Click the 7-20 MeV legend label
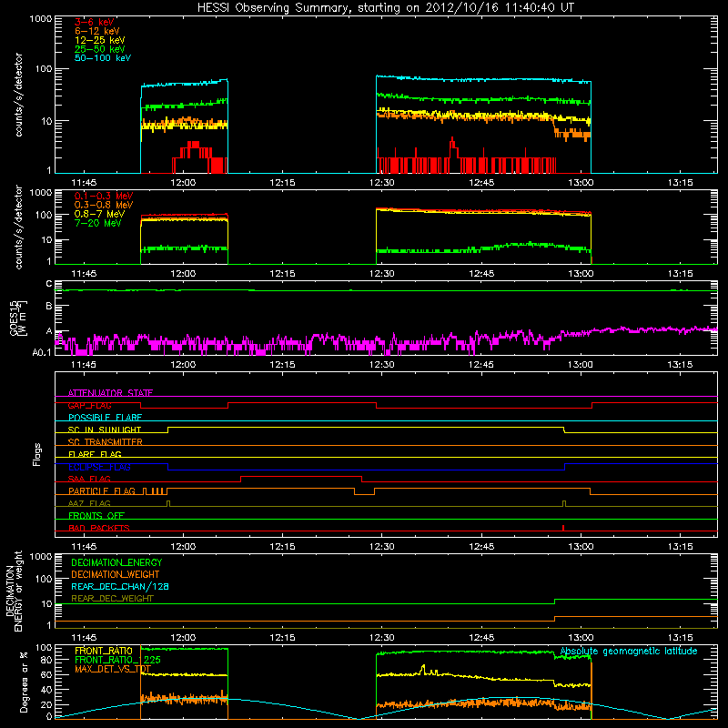The height and width of the screenshot is (728, 728). click(98, 223)
